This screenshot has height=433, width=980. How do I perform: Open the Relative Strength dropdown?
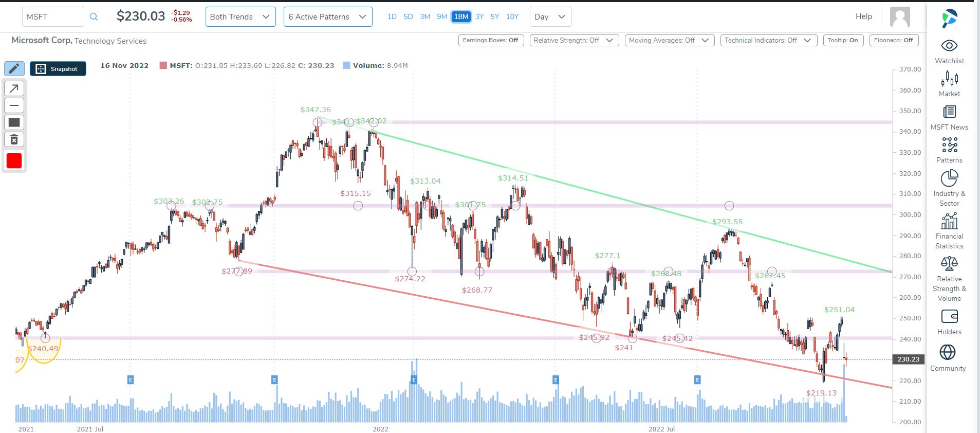574,40
